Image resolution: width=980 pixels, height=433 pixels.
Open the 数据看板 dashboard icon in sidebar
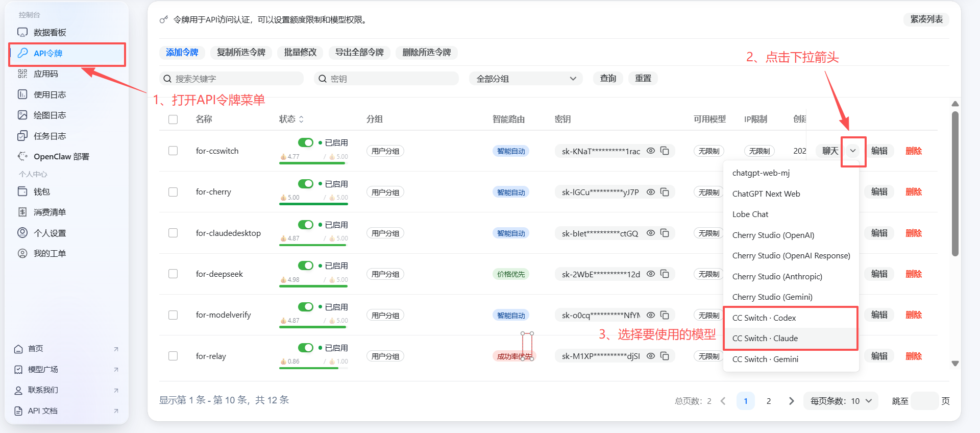(22, 32)
